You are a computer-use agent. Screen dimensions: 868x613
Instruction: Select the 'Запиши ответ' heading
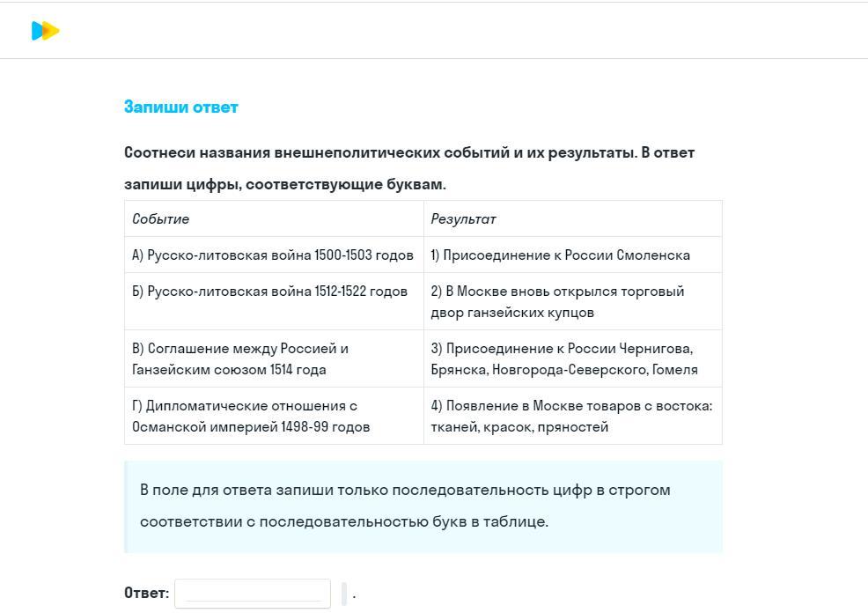181,107
